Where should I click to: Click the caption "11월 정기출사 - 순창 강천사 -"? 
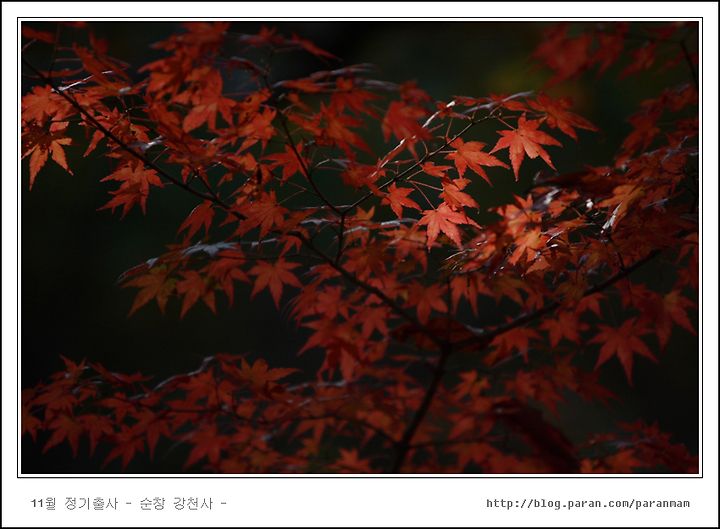(x=129, y=503)
